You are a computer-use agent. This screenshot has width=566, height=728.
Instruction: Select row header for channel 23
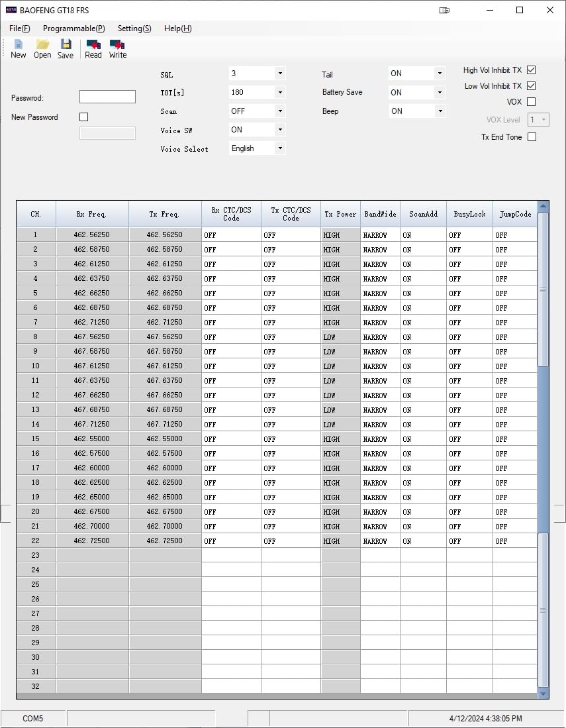click(36, 555)
